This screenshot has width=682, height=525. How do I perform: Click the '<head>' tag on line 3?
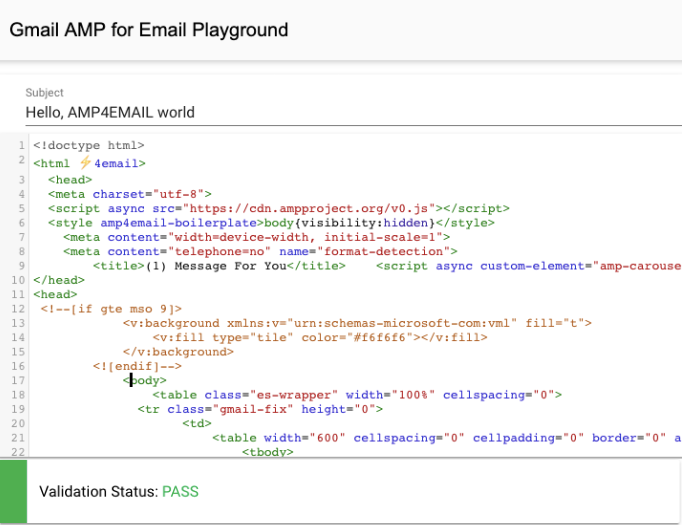click(x=70, y=180)
